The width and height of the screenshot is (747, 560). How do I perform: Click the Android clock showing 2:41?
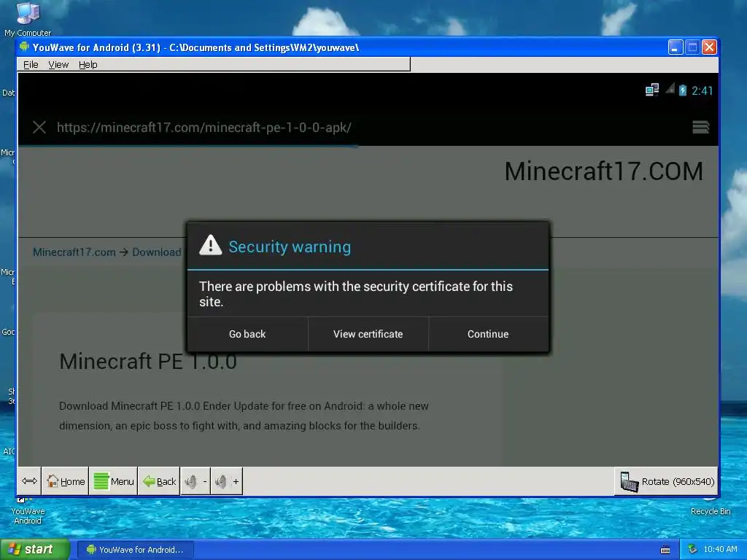[x=702, y=90]
